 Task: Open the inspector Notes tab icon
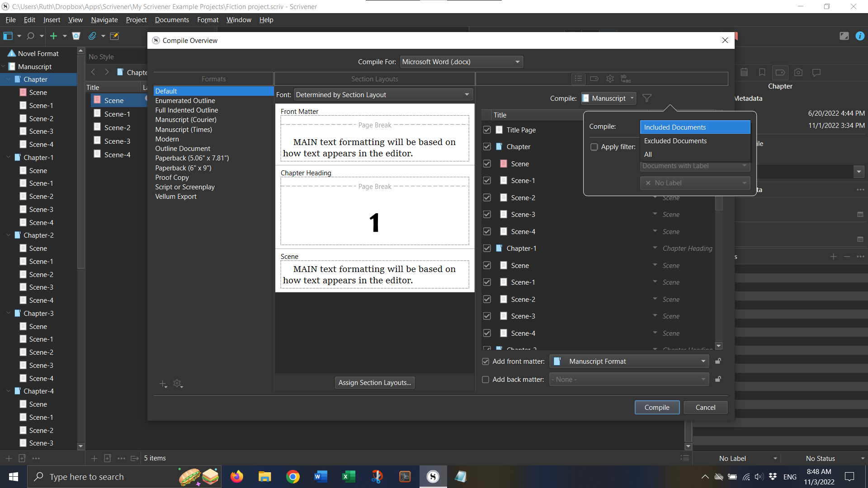click(x=744, y=72)
